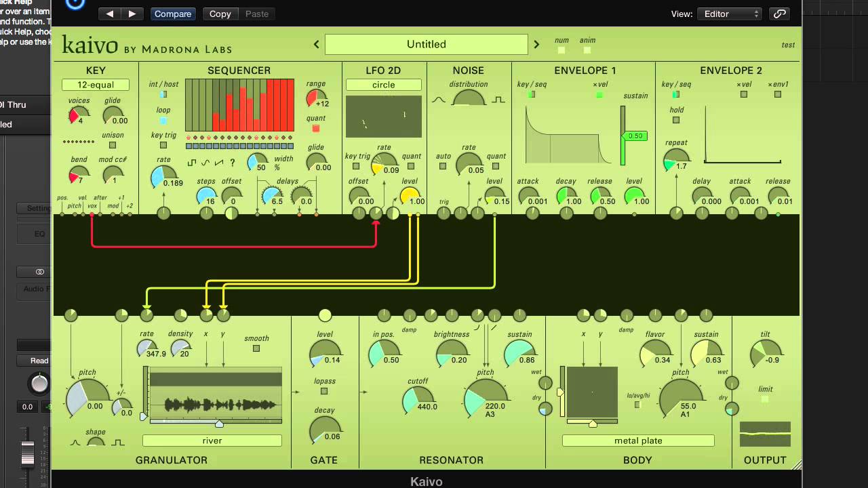
Task: Toggle the sequencer loop switch
Action: 163,121
